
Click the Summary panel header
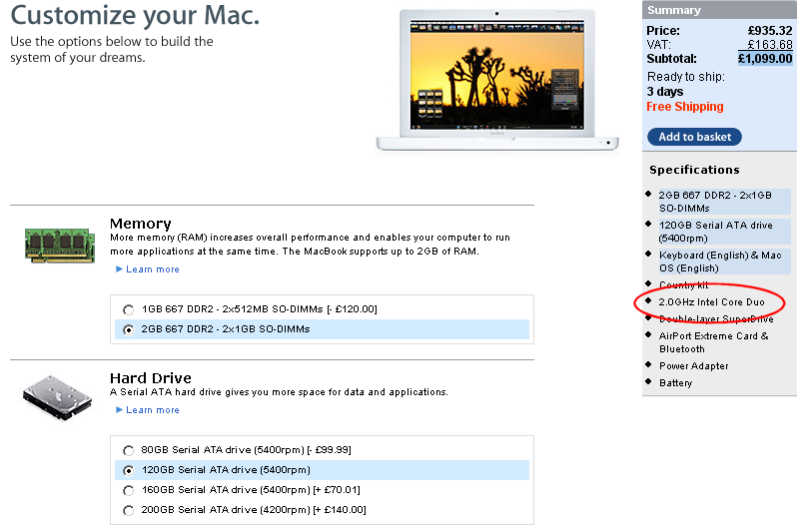[719, 10]
